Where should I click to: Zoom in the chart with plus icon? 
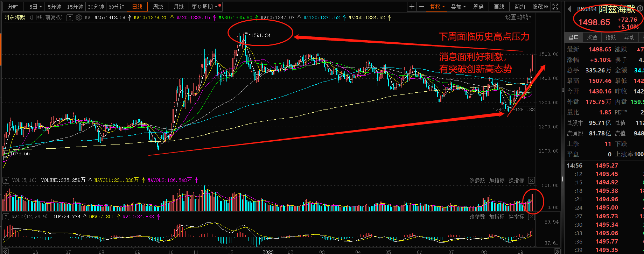[x=412, y=7]
